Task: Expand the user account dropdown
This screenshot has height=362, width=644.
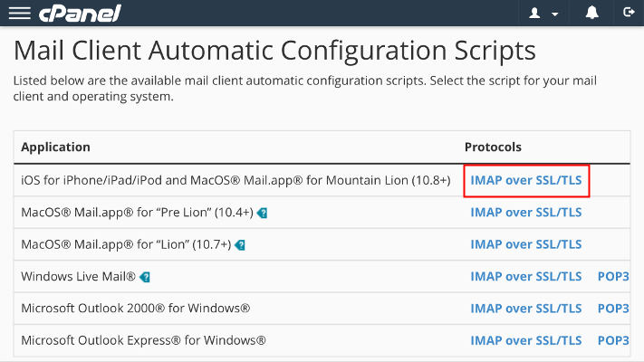Action: pos(543,13)
